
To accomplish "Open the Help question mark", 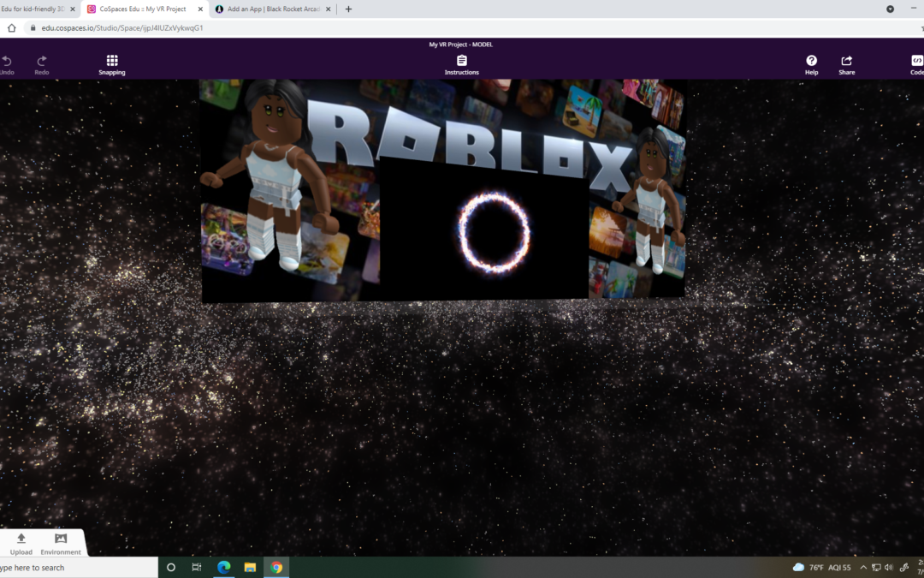I will (x=811, y=65).
